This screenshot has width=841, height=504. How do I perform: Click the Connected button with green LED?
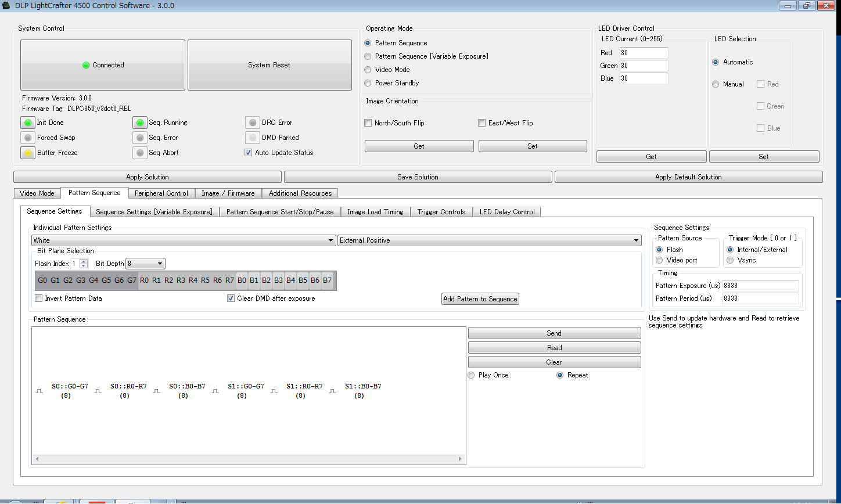103,65
